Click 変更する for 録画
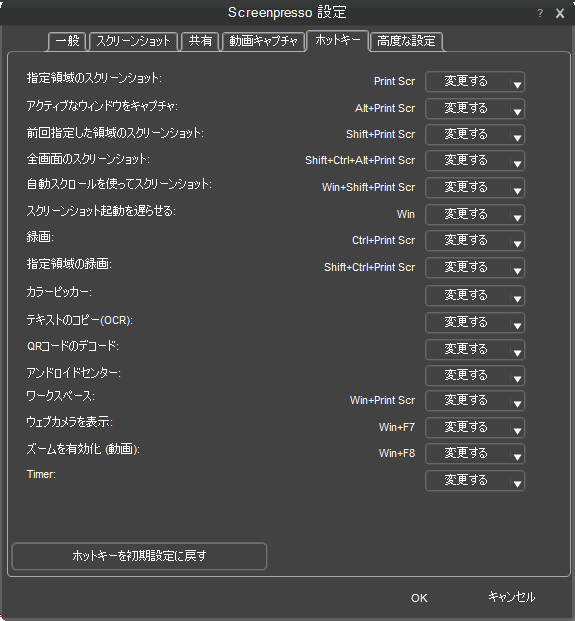 point(466,241)
